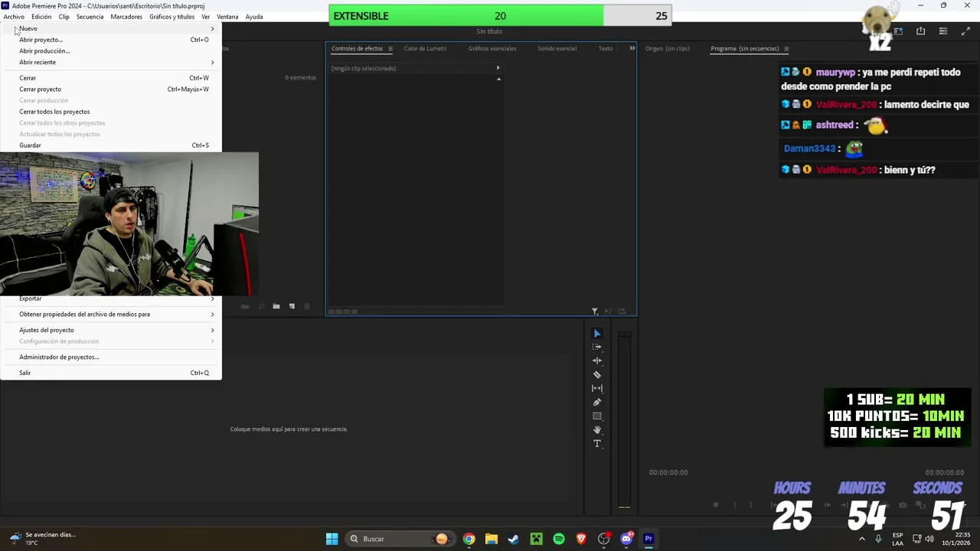Image resolution: width=980 pixels, height=551 pixels.
Task: Open Discord from the taskbar
Action: [626, 539]
